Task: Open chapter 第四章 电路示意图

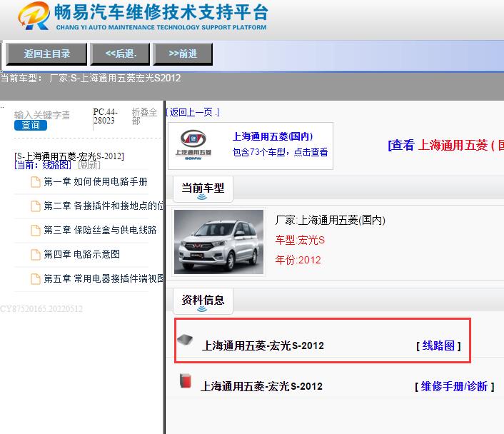Action: pyautogui.click(x=81, y=254)
